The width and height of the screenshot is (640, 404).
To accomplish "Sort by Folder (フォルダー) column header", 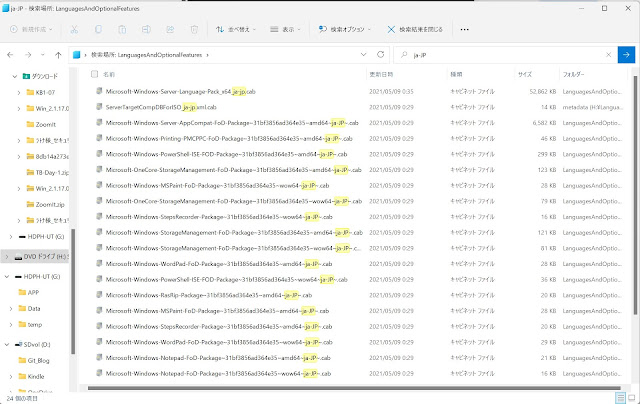I will point(573,74).
